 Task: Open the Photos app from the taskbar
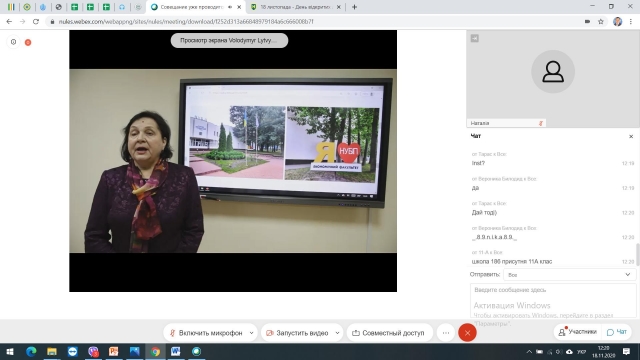coord(134,351)
